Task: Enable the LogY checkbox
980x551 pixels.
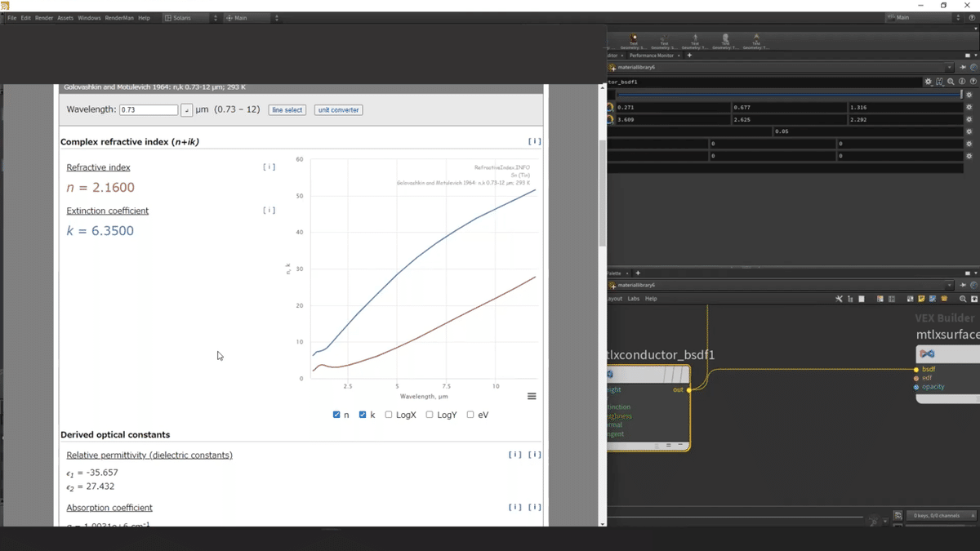Action: (x=430, y=415)
